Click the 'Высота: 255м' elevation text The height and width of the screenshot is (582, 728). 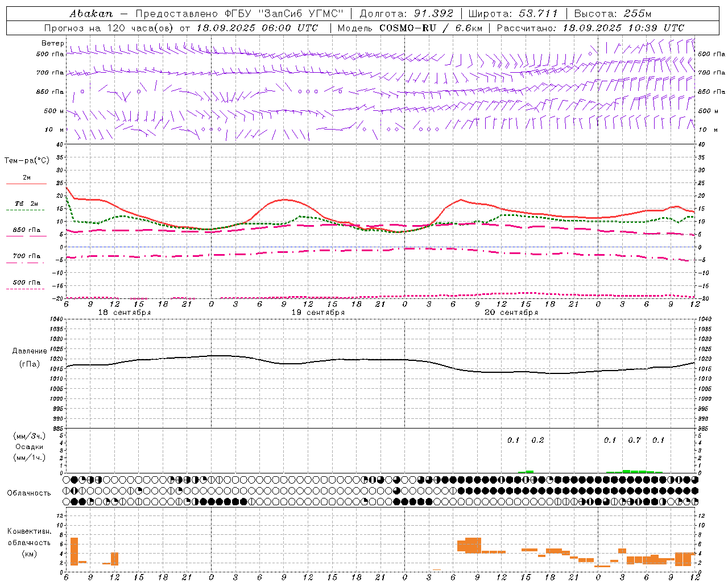pos(613,14)
